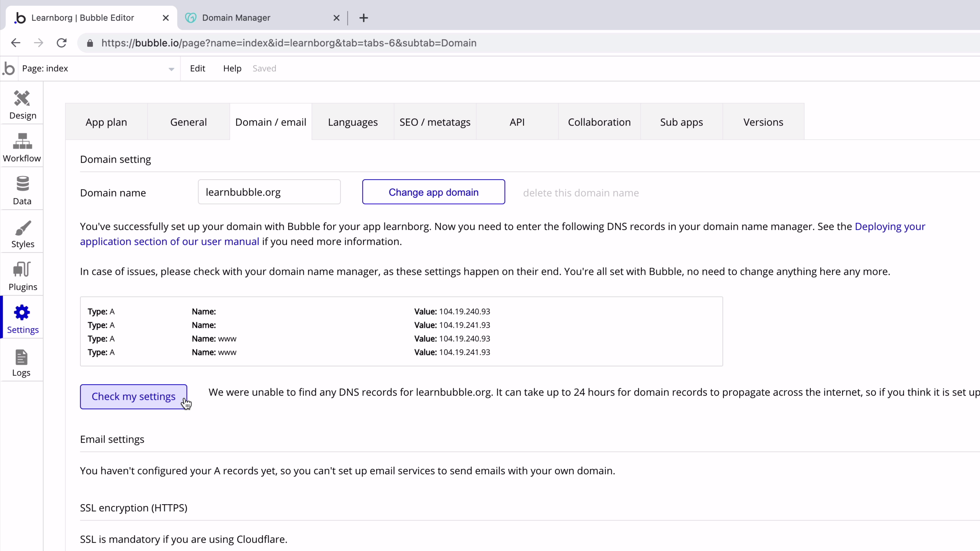The width and height of the screenshot is (980, 551).
Task: Switch to the Languages tab
Action: pyautogui.click(x=353, y=122)
